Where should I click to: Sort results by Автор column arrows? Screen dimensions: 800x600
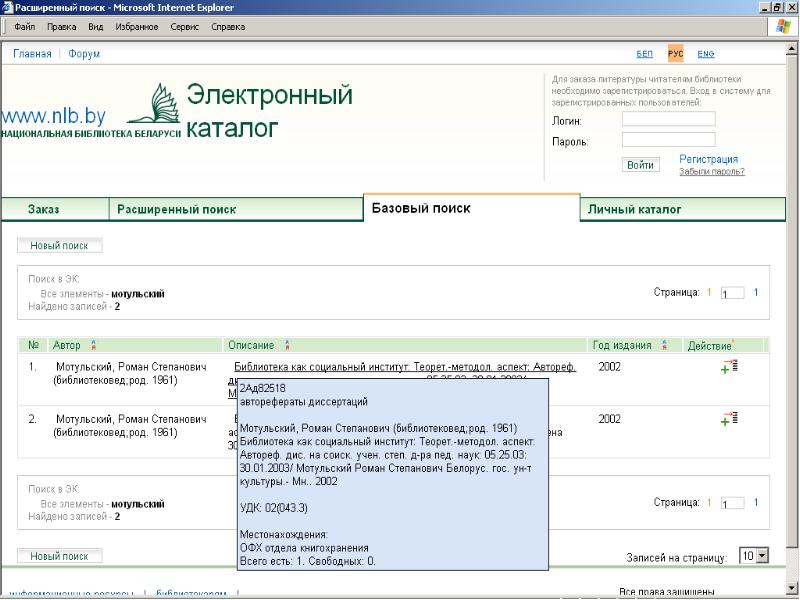(x=93, y=345)
